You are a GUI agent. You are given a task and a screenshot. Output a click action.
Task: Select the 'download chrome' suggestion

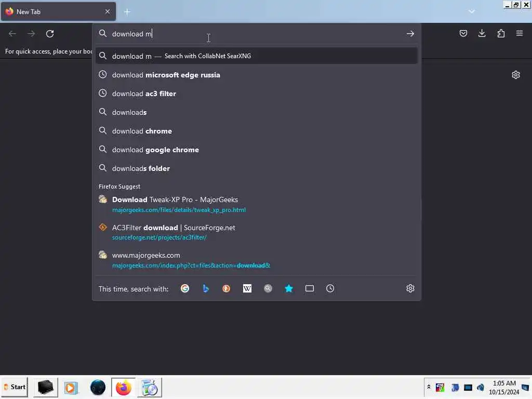(257, 131)
